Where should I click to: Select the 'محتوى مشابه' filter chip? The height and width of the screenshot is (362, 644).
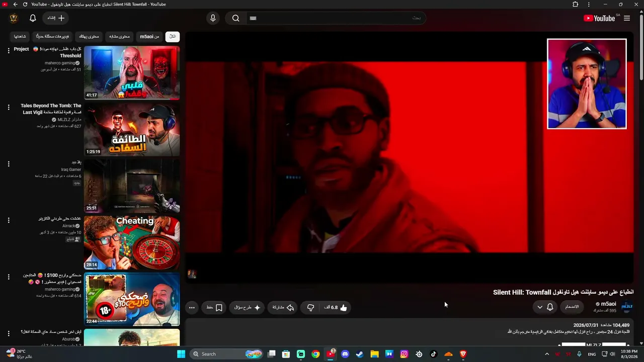point(119,36)
